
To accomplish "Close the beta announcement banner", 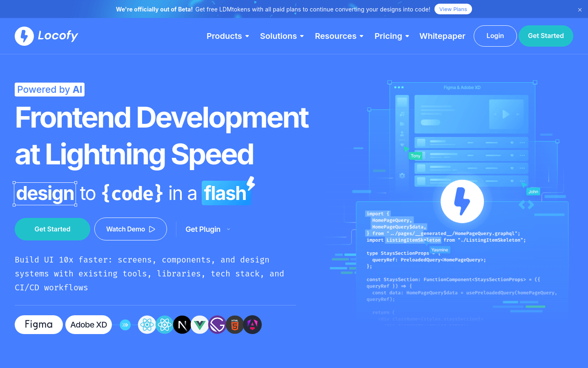I will (580, 10).
